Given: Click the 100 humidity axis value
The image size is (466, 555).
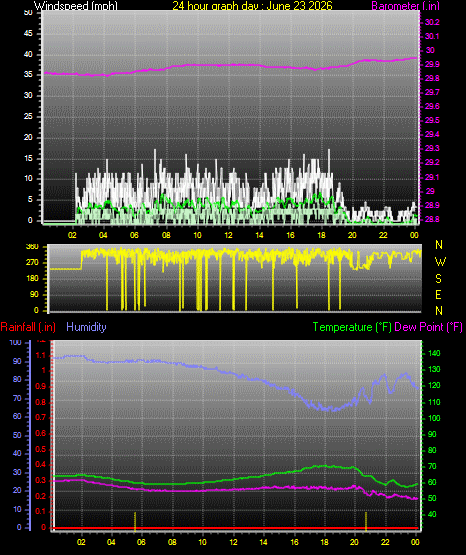Looking at the screenshot, I should coord(15,342).
